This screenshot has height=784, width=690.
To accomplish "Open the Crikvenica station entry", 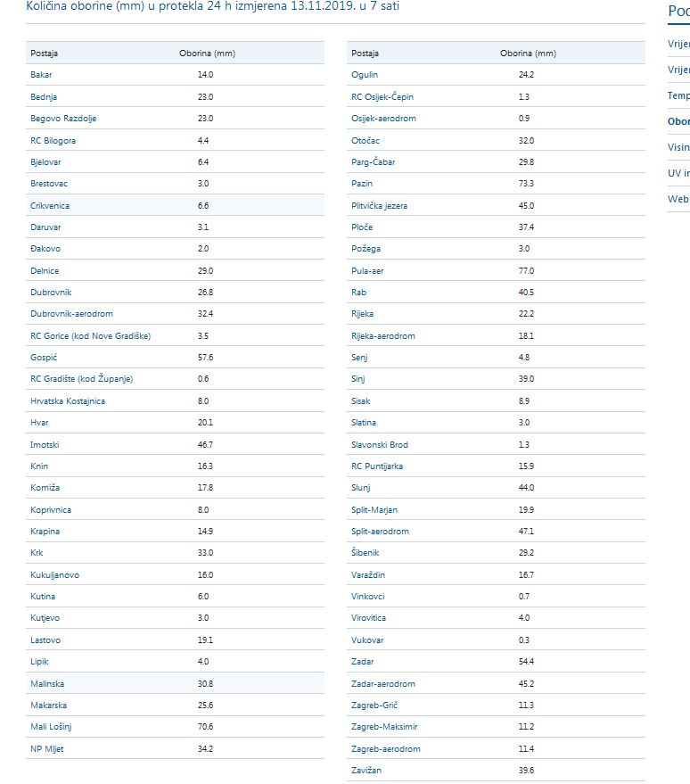I will [x=50, y=206].
